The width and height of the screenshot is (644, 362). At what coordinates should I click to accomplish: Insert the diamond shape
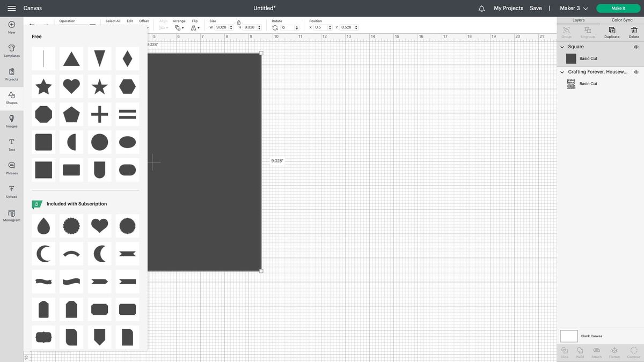[127, 58]
